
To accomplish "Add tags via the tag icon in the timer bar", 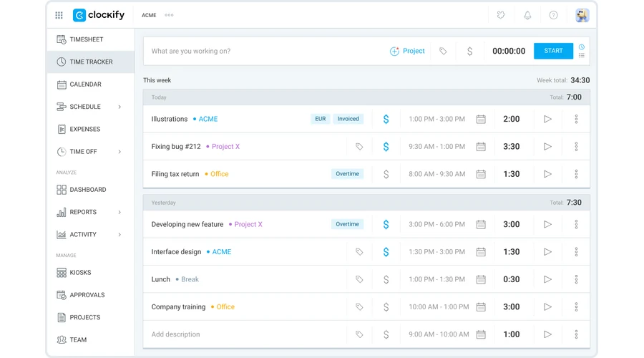I will [443, 51].
